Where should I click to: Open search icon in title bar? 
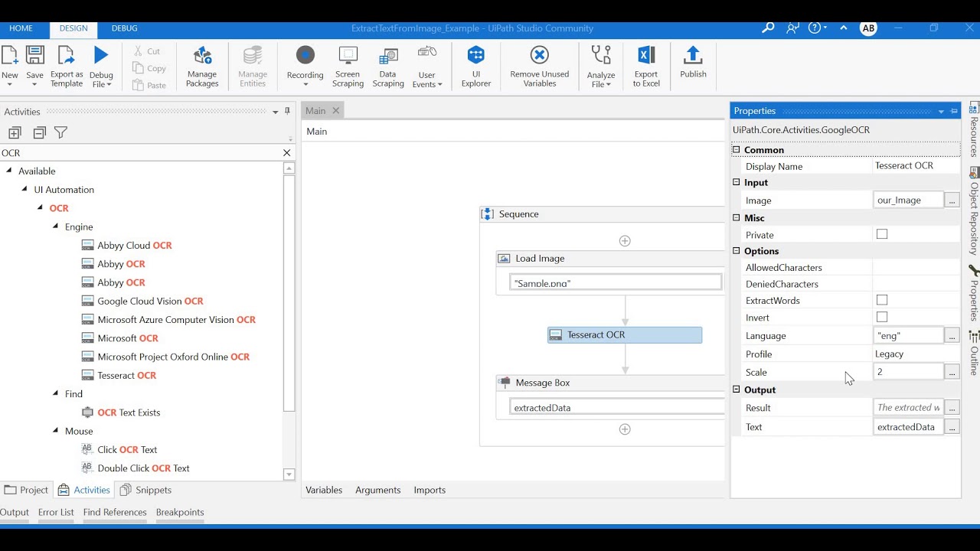click(x=768, y=28)
